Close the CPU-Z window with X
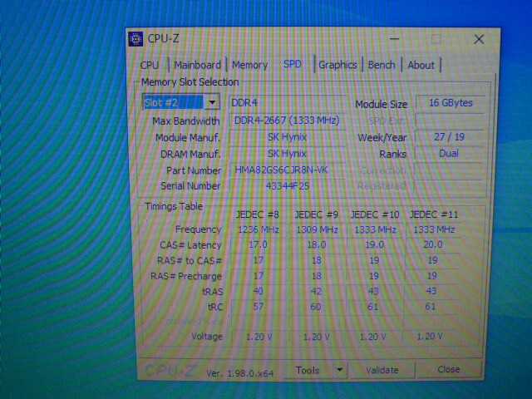532x399 pixels. pos(479,39)
